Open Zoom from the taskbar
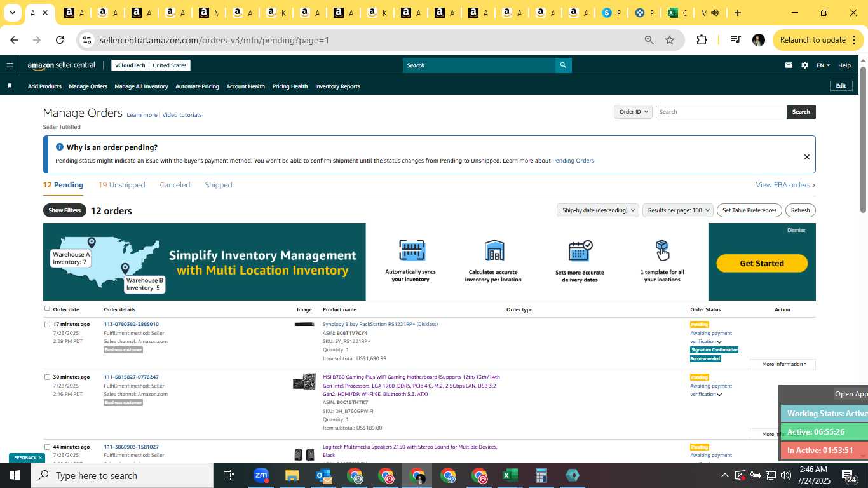This screenshot has height=488, width=868. [x=261, y=475]
